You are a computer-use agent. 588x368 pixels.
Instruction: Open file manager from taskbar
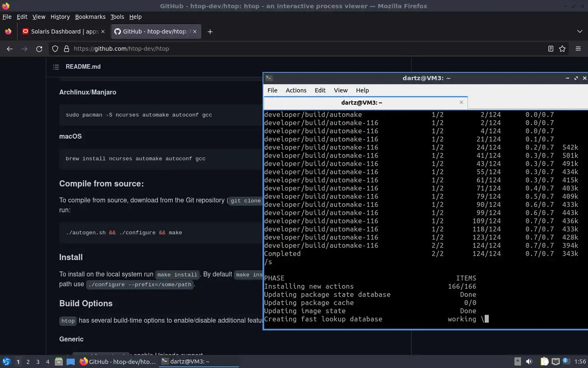point(59,361)
